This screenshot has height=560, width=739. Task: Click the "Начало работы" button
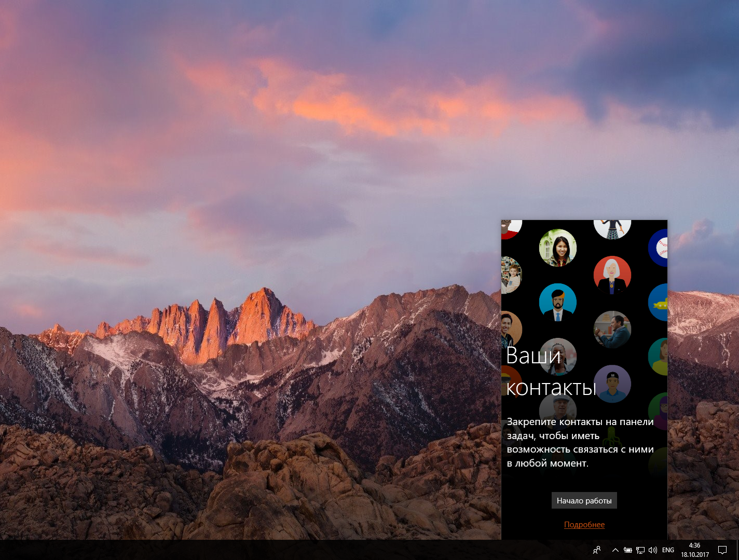(x=584, y=501)
